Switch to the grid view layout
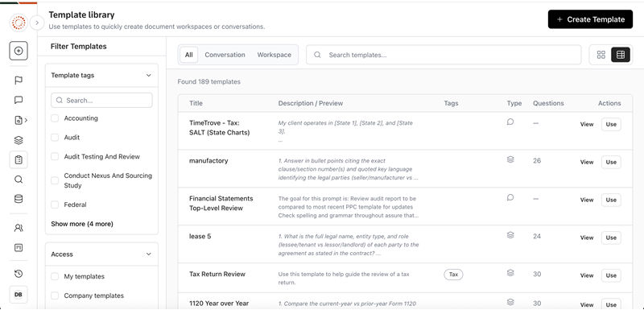Screen dimensions: 644x310 point(601,55)
